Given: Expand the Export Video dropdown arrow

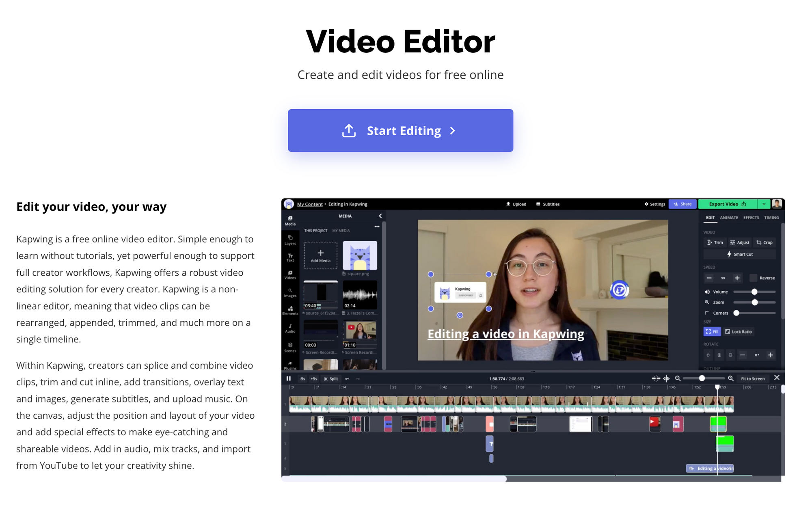Looking at the screenshot, I should (x=764, y=204).
